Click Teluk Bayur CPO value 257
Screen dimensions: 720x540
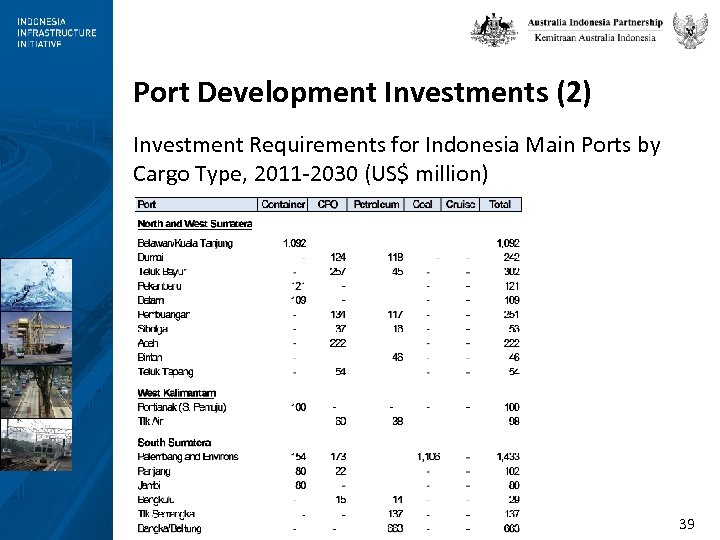[338, 271]
